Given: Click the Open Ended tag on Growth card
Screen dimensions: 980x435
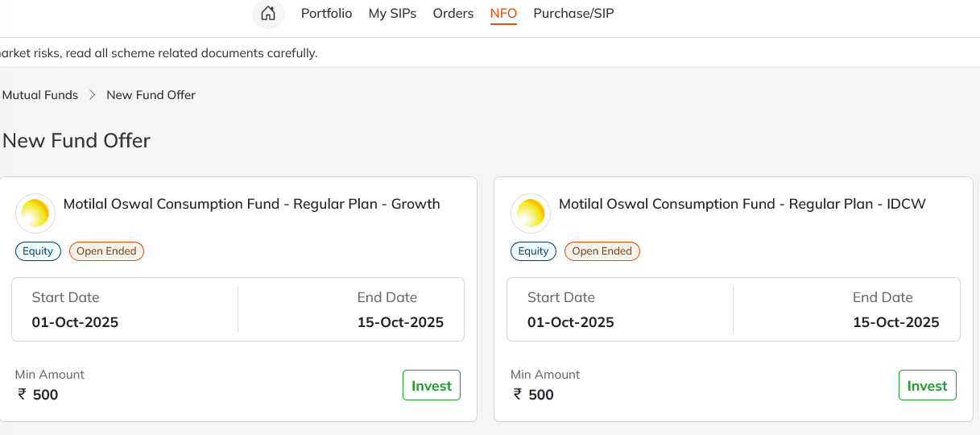Looking at the screenshot, I should pyautogui.click(x=106, y=251).
